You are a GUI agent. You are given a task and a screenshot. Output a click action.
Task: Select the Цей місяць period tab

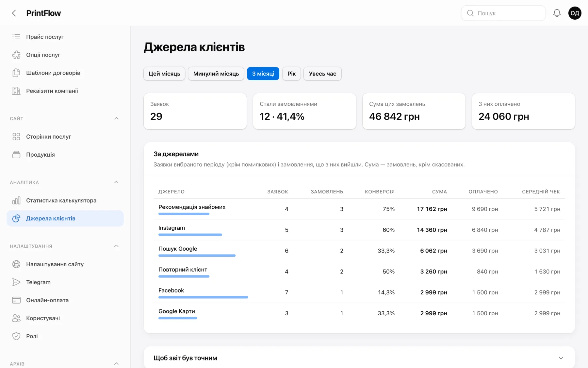click(164, 74)
